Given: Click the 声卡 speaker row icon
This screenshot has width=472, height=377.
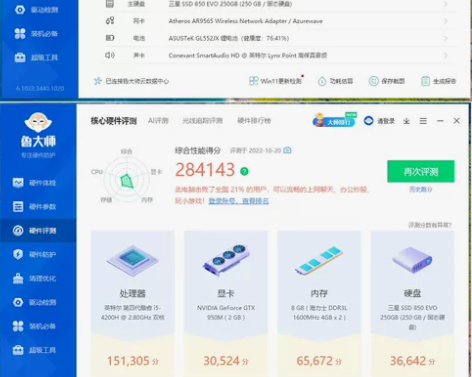Looking at the screenshot, I should pyautogui.click(x=110, y=55).
